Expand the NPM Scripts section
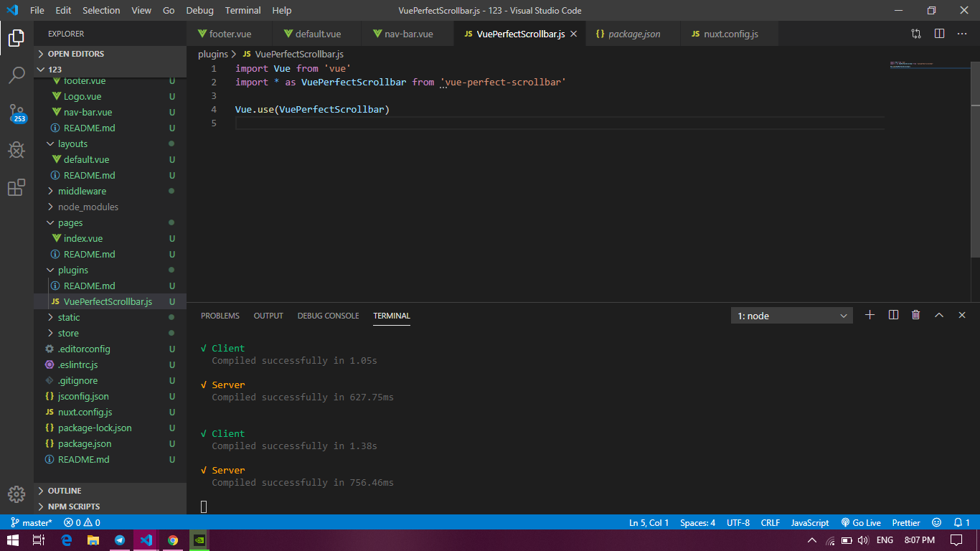This screenshot has height=551, width=980. click(110, 507)
